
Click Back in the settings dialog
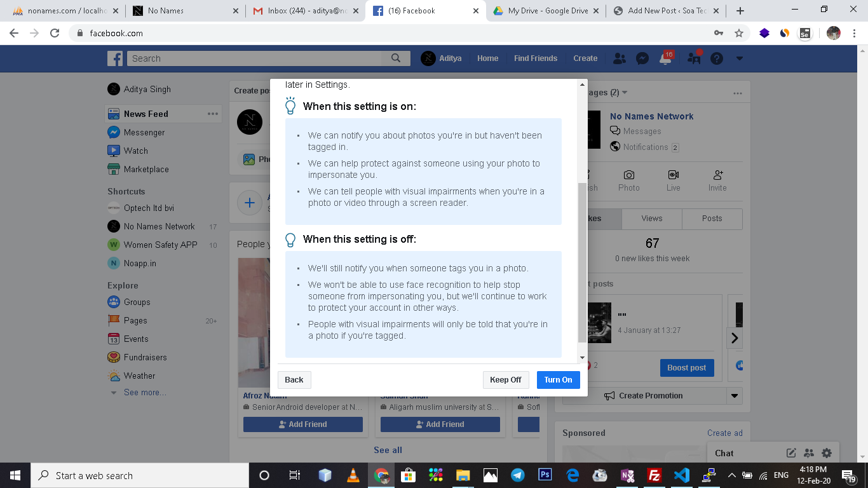point(294,379)
